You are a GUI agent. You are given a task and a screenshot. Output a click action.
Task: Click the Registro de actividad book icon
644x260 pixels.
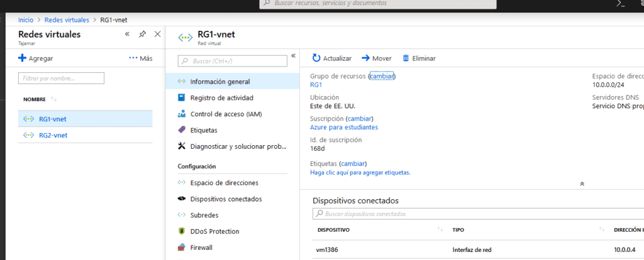tap(182, 97)
